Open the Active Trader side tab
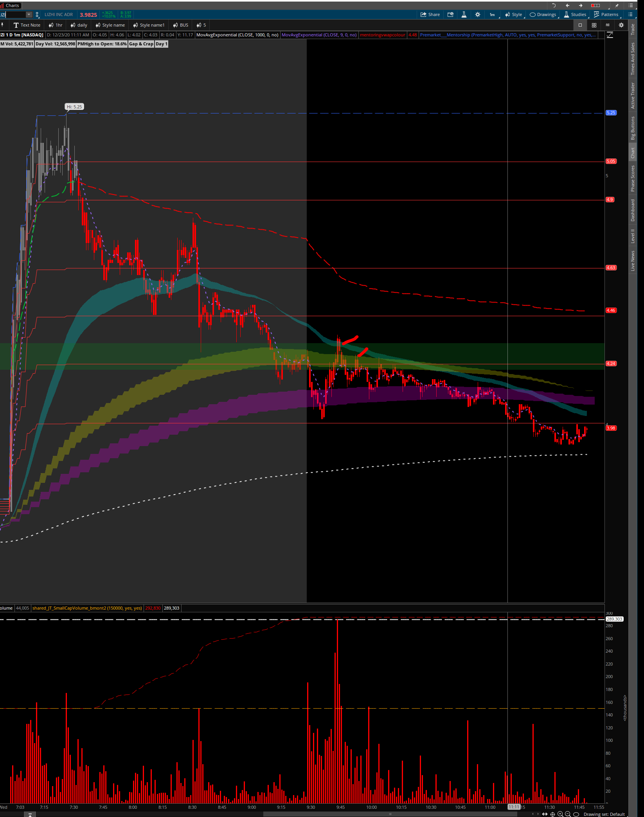Screen dimensions: 644x817 coord(633,95)
